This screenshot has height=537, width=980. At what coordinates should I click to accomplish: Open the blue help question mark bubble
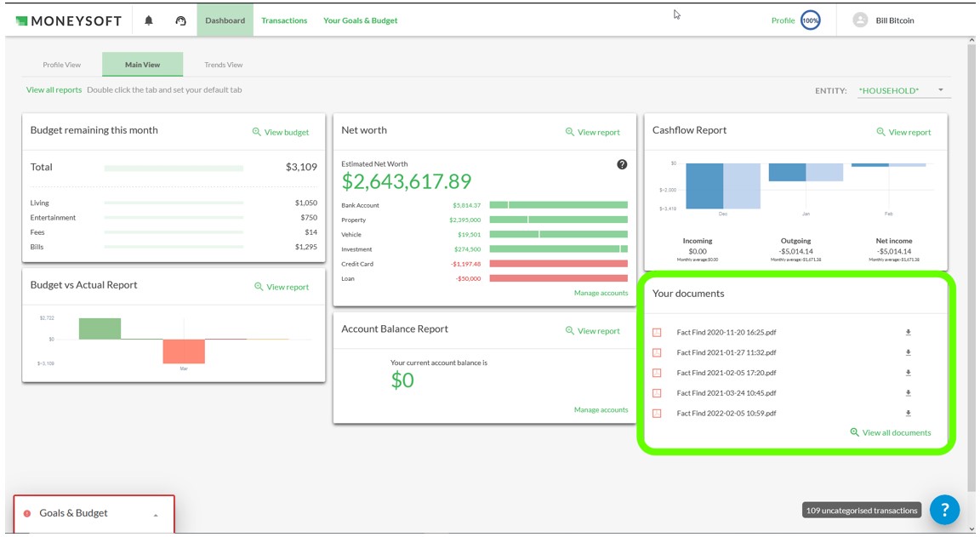click(944, 510)
